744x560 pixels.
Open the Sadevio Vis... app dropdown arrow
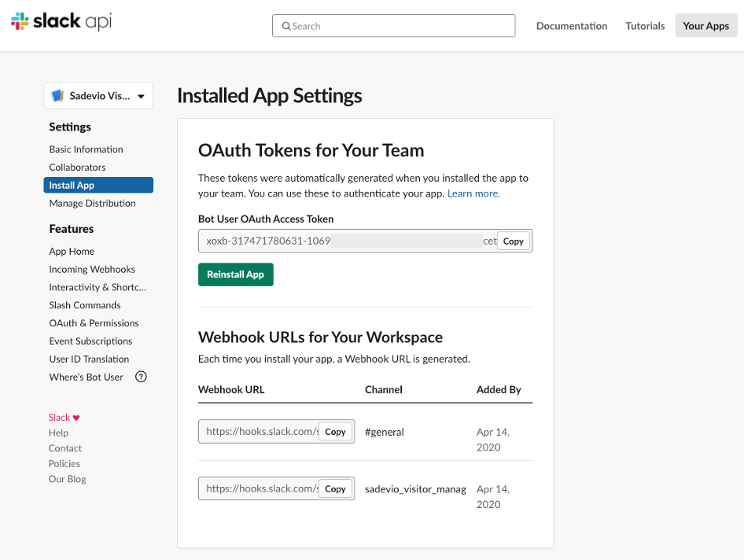(x=141, y=96)
